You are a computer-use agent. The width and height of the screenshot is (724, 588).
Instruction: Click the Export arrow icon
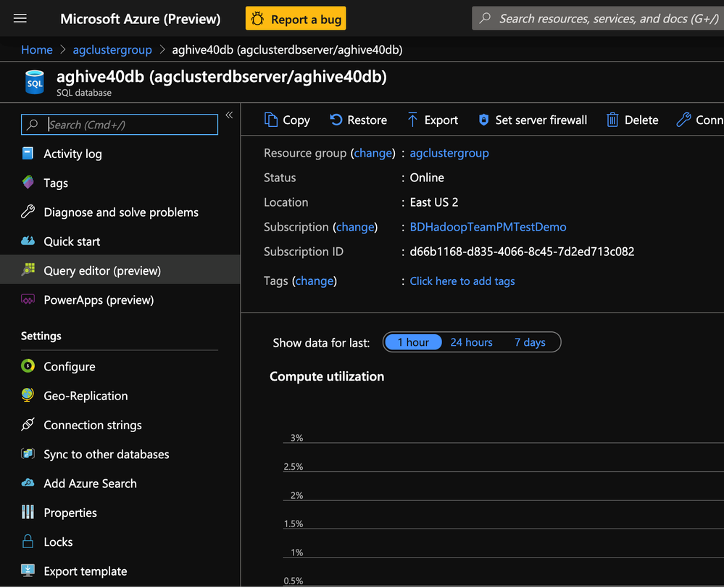(412, 120)
